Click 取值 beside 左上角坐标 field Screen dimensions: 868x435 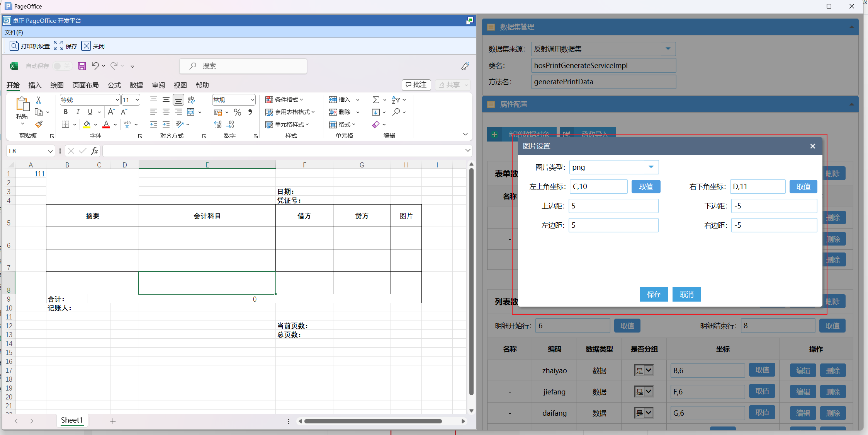pyautogui.click(x=645, y=186)
